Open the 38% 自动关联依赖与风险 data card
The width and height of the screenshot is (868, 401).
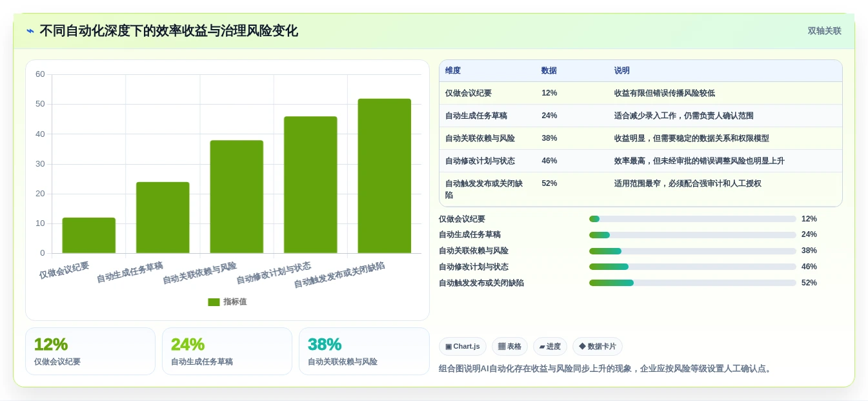tap(364, 351)
